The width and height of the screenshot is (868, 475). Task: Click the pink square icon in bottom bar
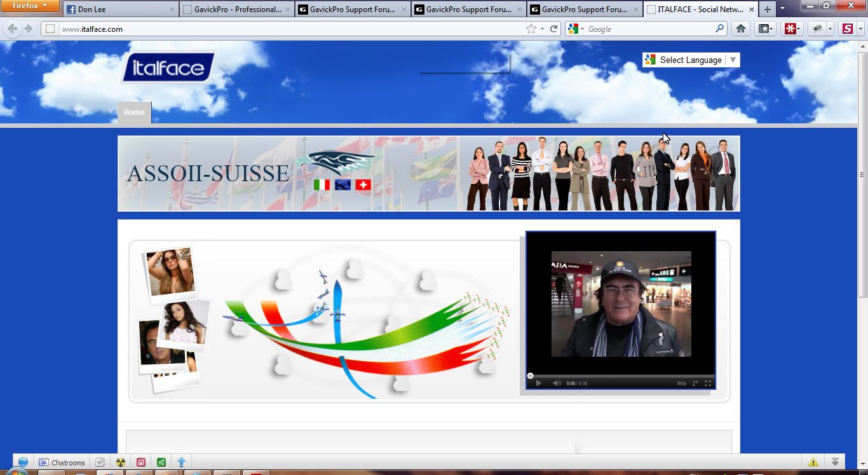pos(140,462)
